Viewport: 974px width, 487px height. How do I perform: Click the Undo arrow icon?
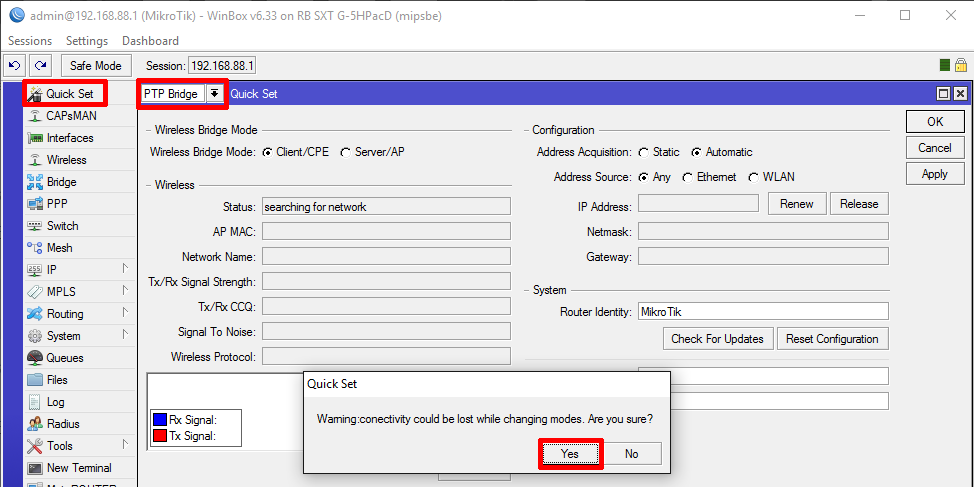click(x=15, y=65)
